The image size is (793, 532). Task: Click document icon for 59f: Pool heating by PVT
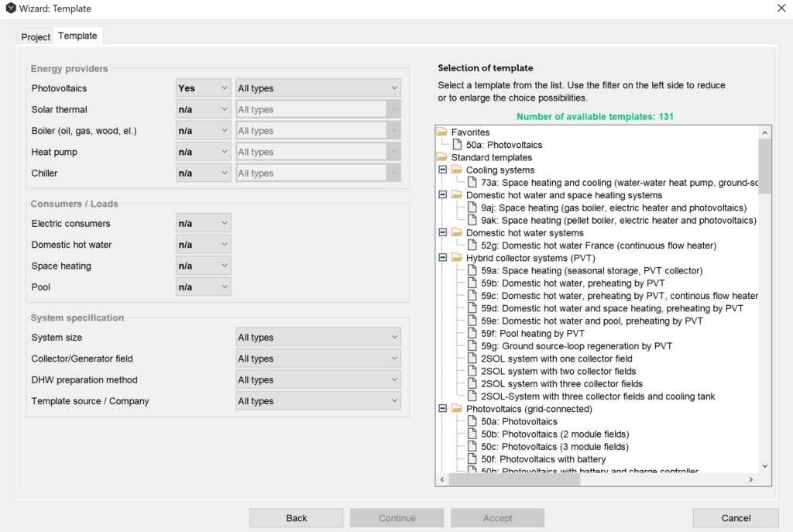click(x=472, y=334)
